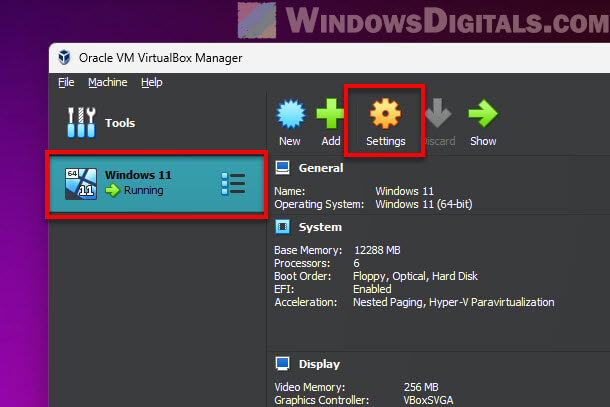Open the File menu
The width and height of the screenshot is (610, 407).
[66, 82]
